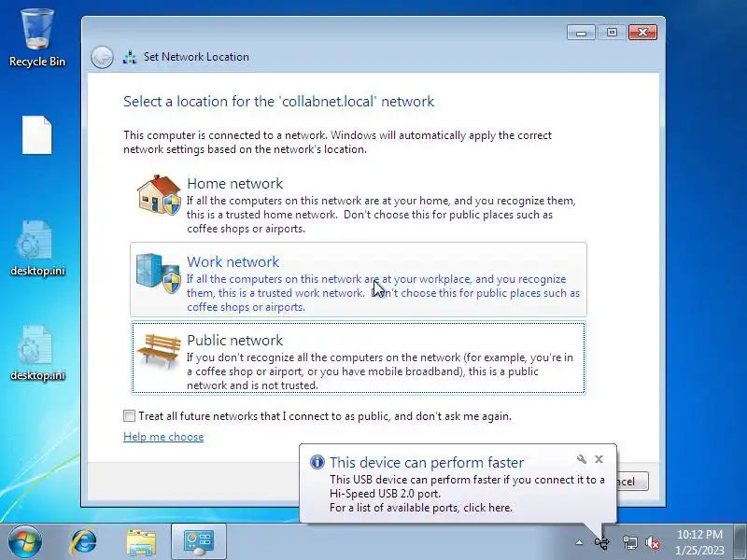Click the Work network description text
This screenshot has width=747, height=560.
[x=383, y=293]
